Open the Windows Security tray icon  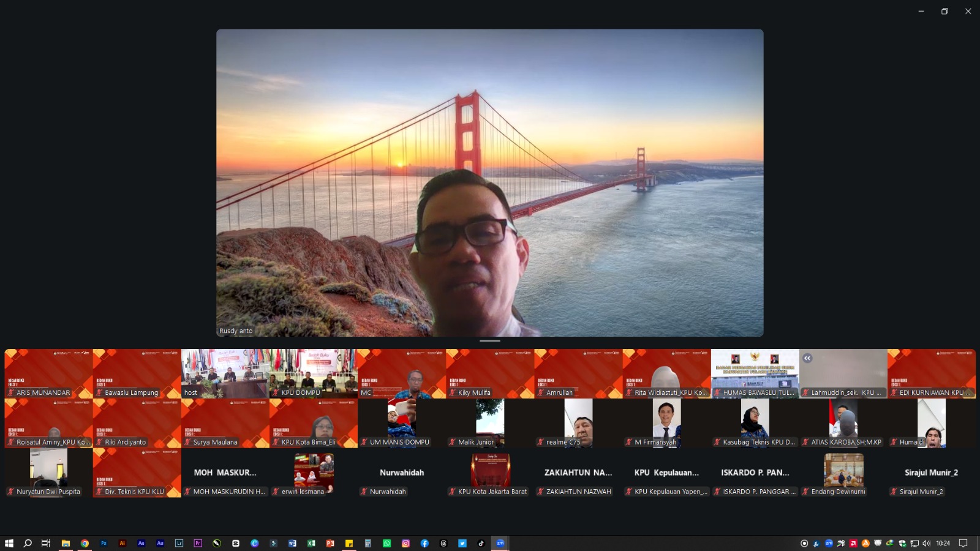pos(902,543)
